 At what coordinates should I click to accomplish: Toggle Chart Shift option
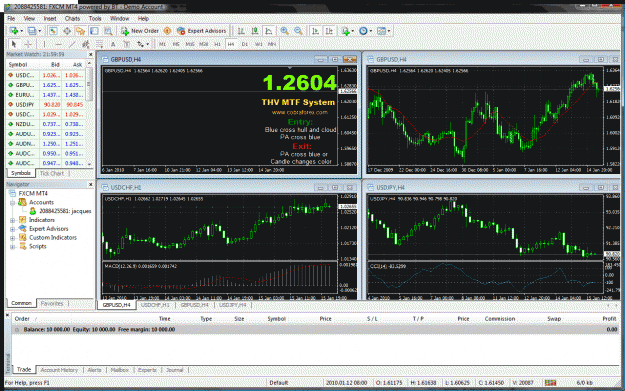tap(329, 31)
